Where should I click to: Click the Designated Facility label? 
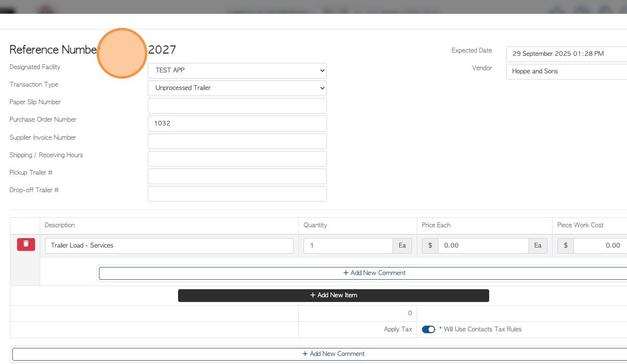(35, 67)
